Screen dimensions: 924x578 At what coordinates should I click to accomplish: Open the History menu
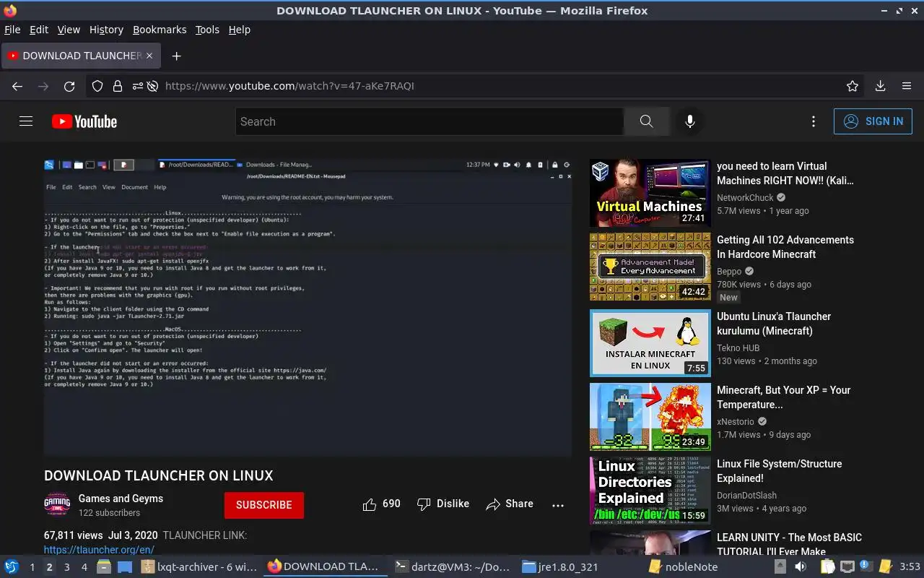click(x=106, y=30)
